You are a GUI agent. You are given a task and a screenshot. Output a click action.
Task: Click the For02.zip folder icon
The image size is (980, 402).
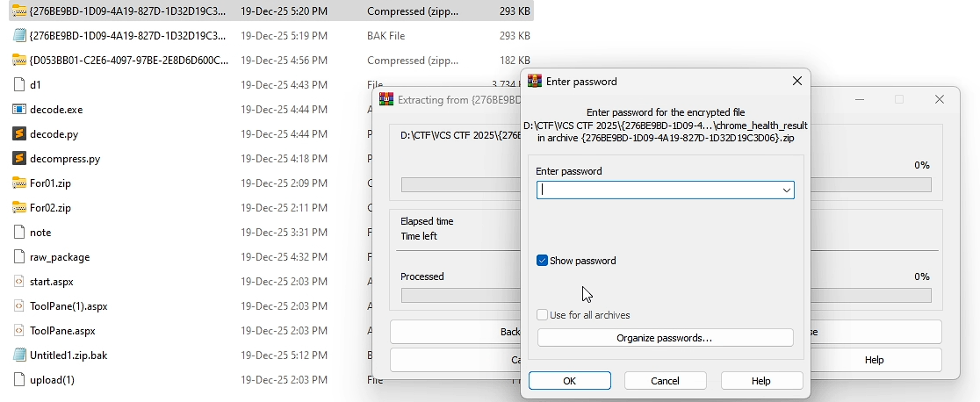tap(18, 207)
